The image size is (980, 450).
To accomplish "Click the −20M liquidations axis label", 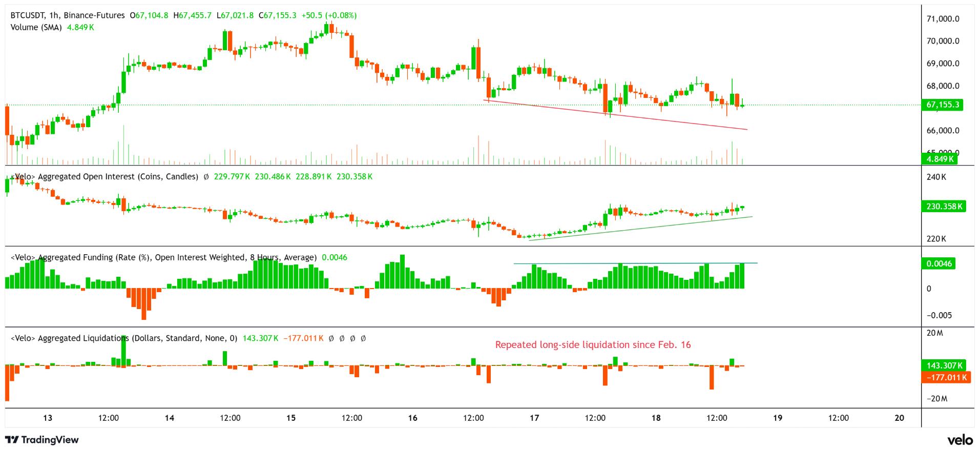I will [937, 399].
